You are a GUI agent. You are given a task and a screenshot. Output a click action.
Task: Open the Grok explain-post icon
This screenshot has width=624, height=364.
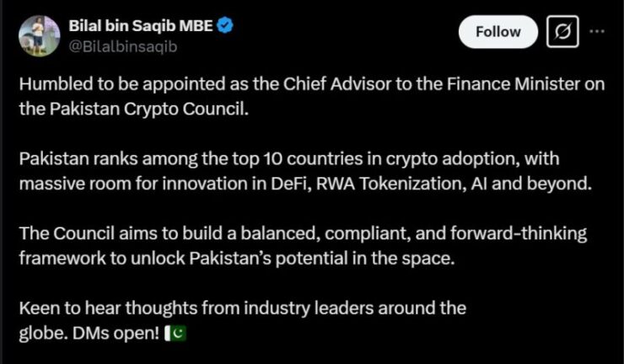562,31
